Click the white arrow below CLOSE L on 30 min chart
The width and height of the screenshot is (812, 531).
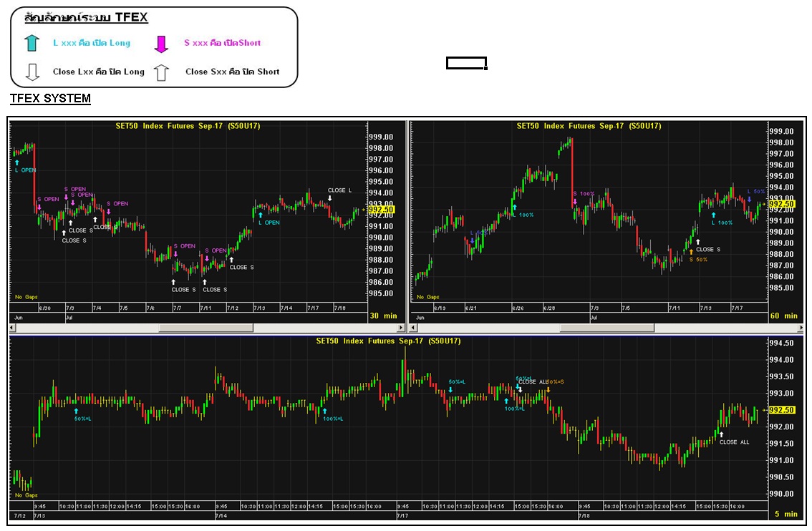pos(330,198)
